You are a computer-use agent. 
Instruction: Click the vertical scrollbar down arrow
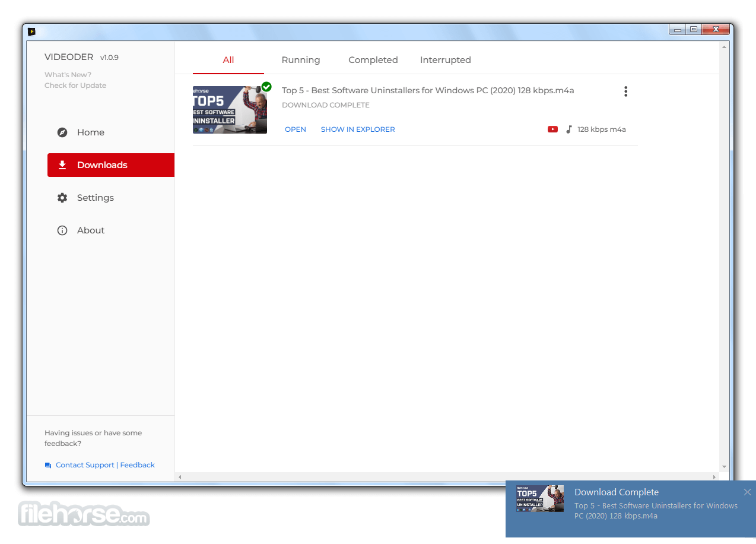tap(725, 467)
